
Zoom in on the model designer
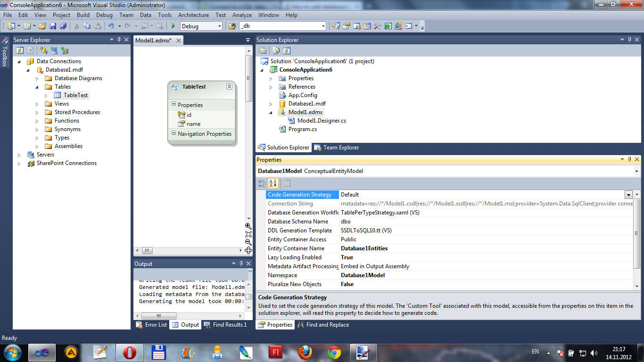click(x=248, y=226)
